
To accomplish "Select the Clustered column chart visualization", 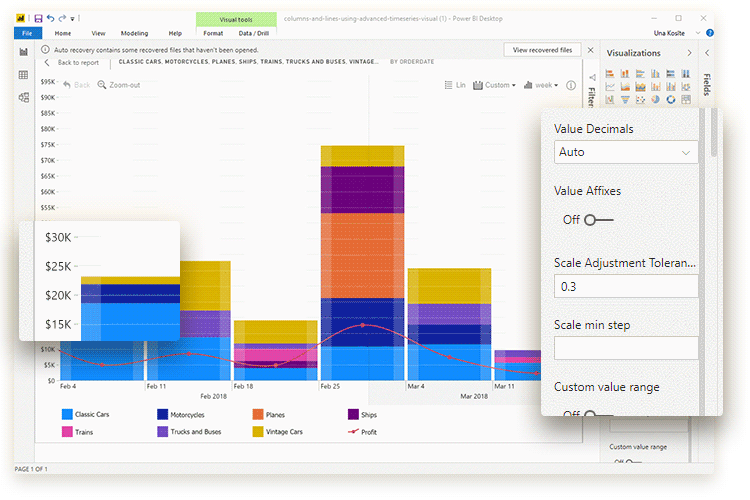I will pos(656,73).
